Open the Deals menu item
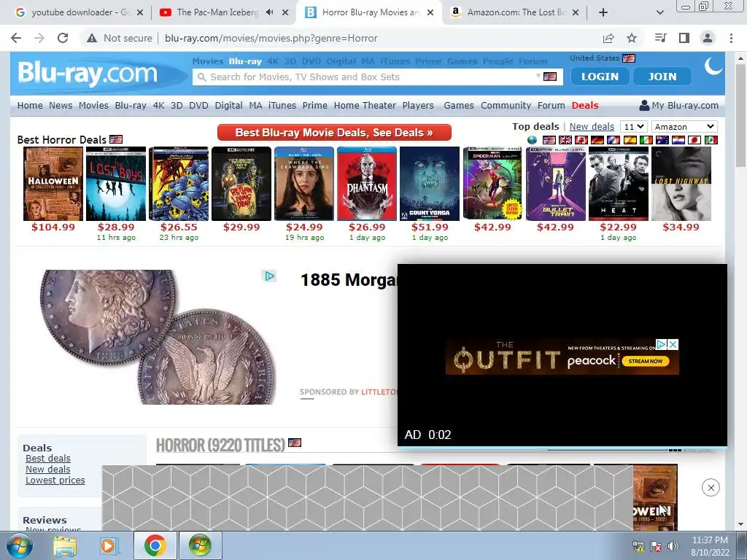The image size is (747, 560). (x=585, y=105)
